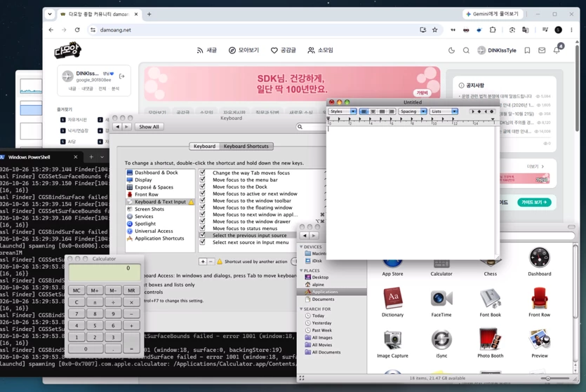The height and width of the screenshot is (392, 586).
Task: Go back in Keyboard preferences window
Action: pos(118,126)
